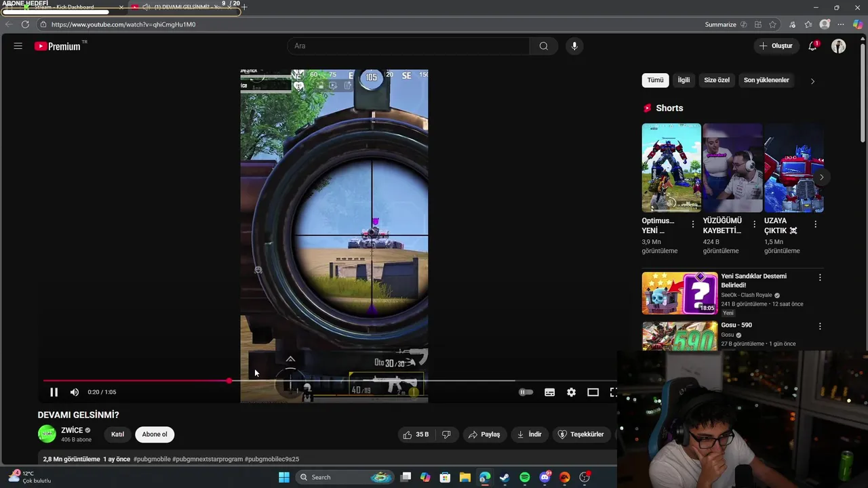
Task: Open the Optimus Short thumbnail
Action: click(671, 167)
